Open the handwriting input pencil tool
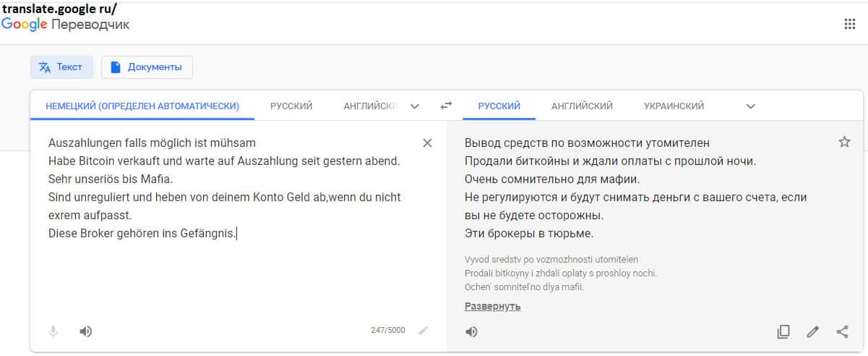This screenshot has height=356, width=868. [423, 331]
